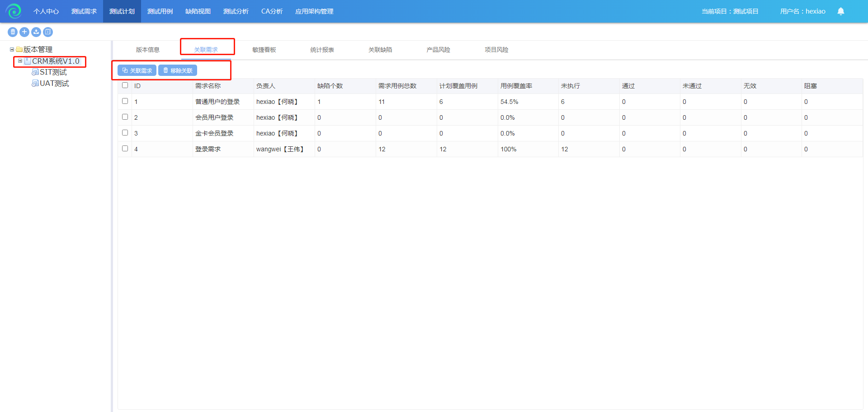This screenshot has width=868, height=412.
Task: Click the 用例覆盖率 column header
Action: pos(516,86)
